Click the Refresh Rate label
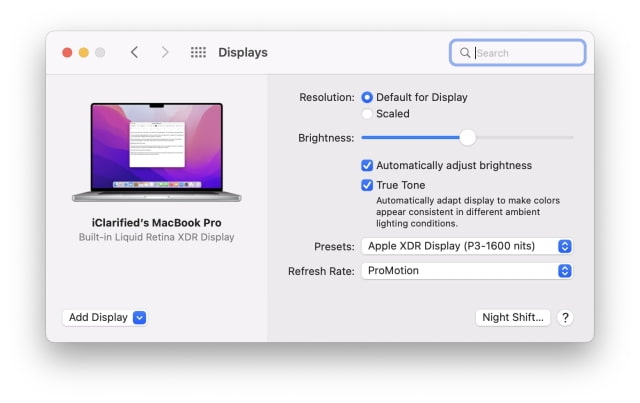Viewport: 640px width, 403px height. [x=321, y=271]
